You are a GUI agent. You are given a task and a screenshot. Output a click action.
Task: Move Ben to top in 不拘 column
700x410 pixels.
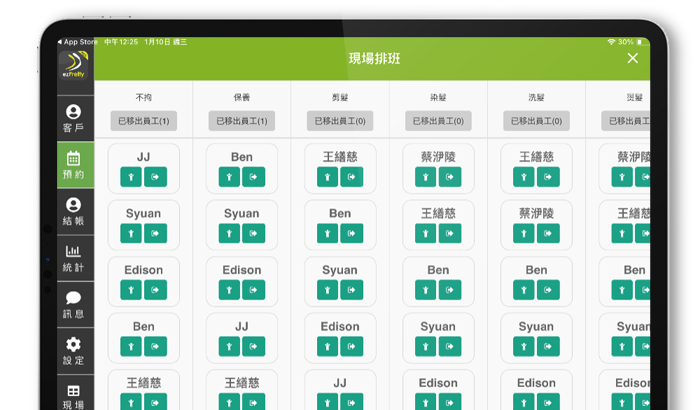131,346
